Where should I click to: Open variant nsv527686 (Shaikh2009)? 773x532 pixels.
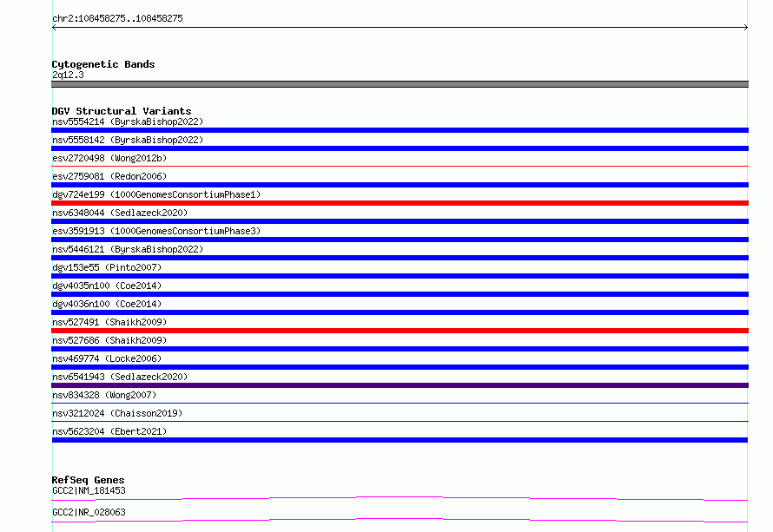tap(109, 340)
